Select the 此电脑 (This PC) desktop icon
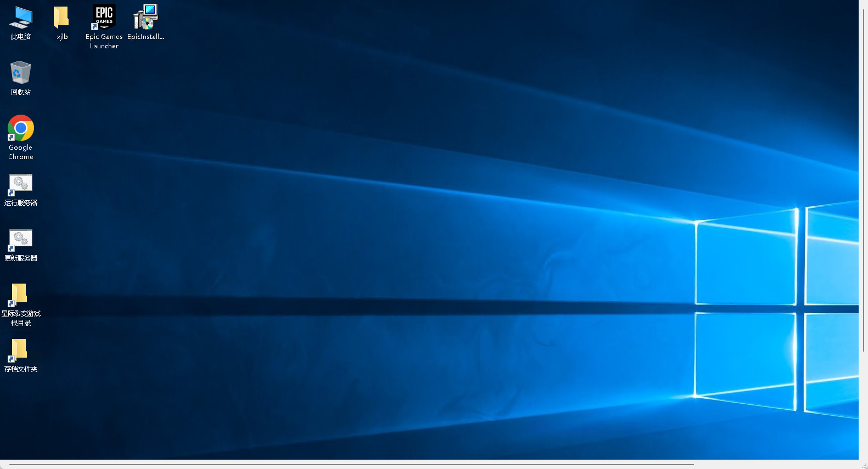Screen dimensions: 868x469 (21, 18)
